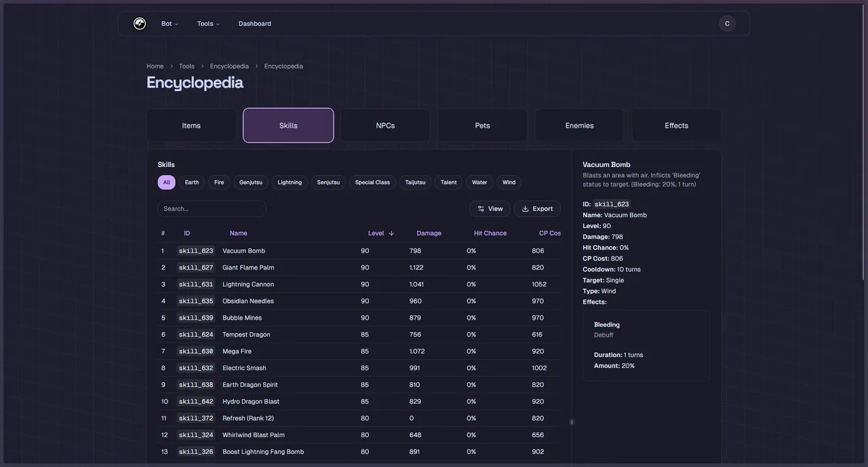
Task: Sort by the Hit Chance column
Action: [490, 233]
